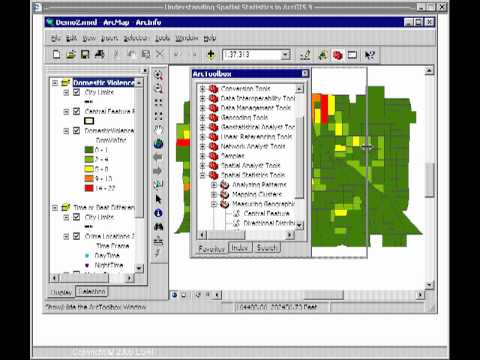Collapse the Domestic Violence data frame
Screen dimensions: 480x360
(55, 83)
